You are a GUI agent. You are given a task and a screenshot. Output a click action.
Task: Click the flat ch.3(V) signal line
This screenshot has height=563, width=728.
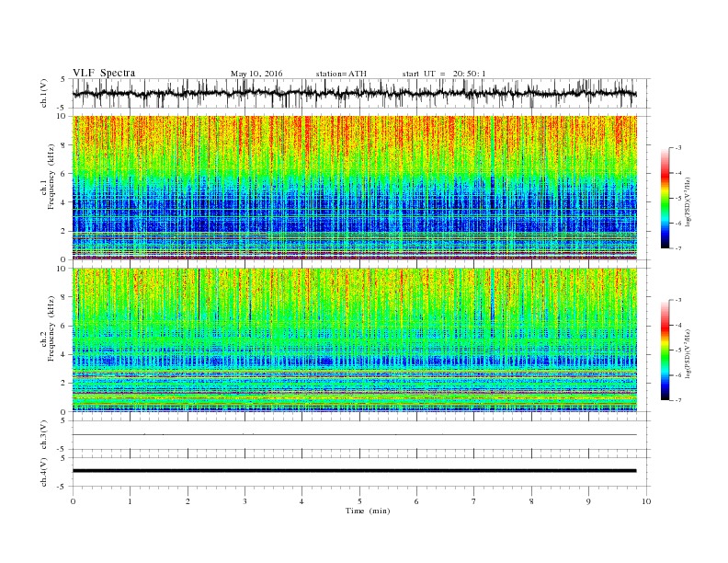pyautogui.click(x=354, y=435)
